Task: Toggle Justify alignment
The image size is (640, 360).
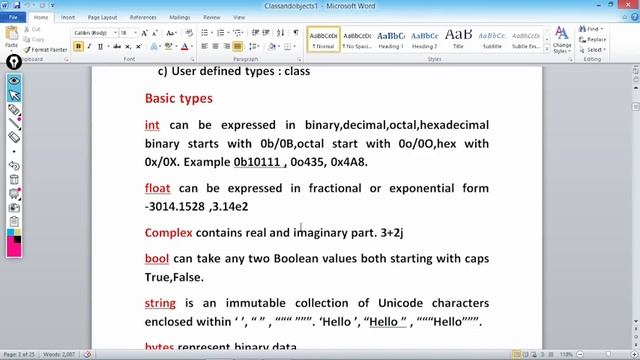Action: click(x=238, y=47)
